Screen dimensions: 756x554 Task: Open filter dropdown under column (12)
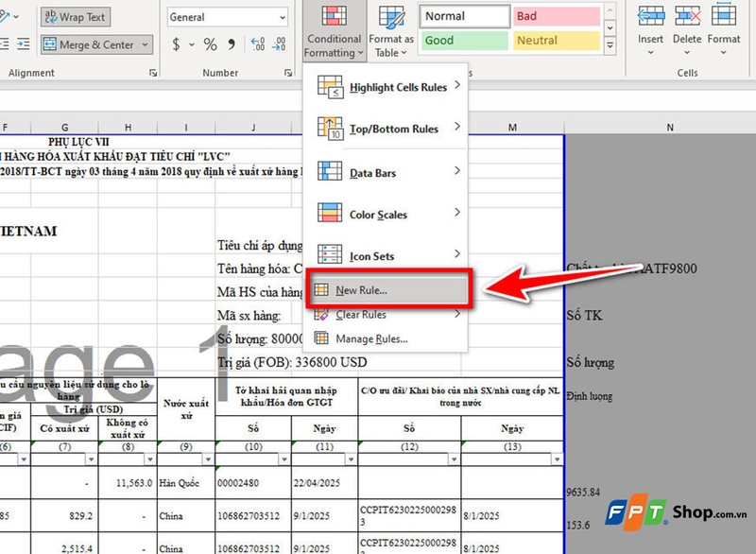(x=454, y=459)
